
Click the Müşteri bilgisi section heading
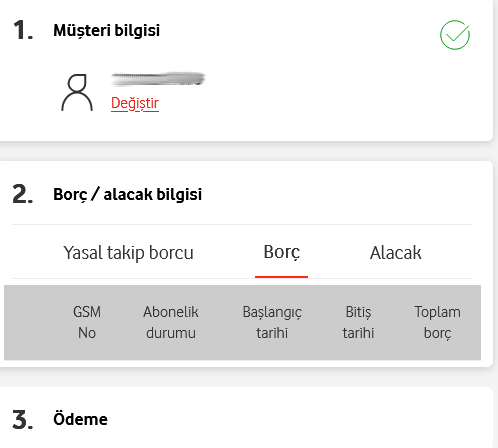click(107, 30)
